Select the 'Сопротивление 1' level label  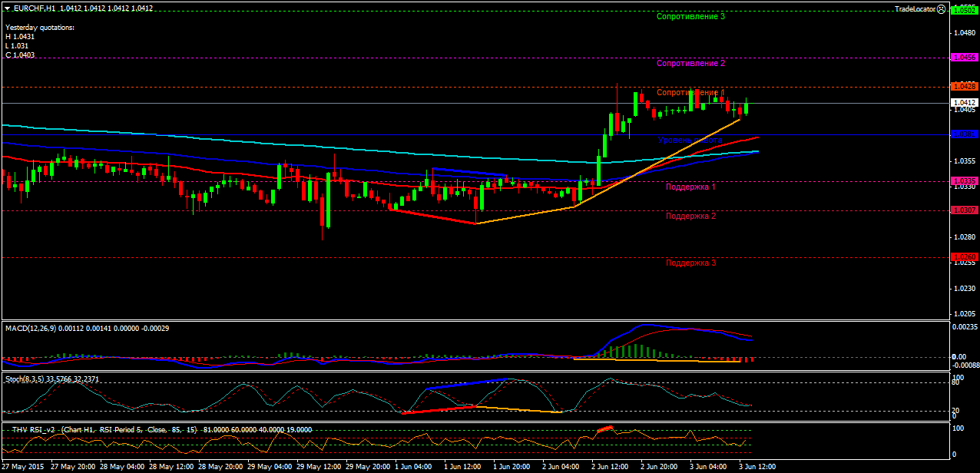tap(691, 92)
